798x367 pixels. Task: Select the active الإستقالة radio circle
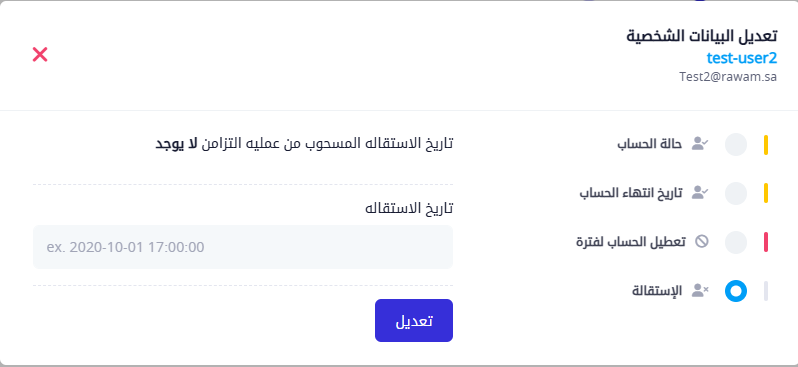pos(735,291)
